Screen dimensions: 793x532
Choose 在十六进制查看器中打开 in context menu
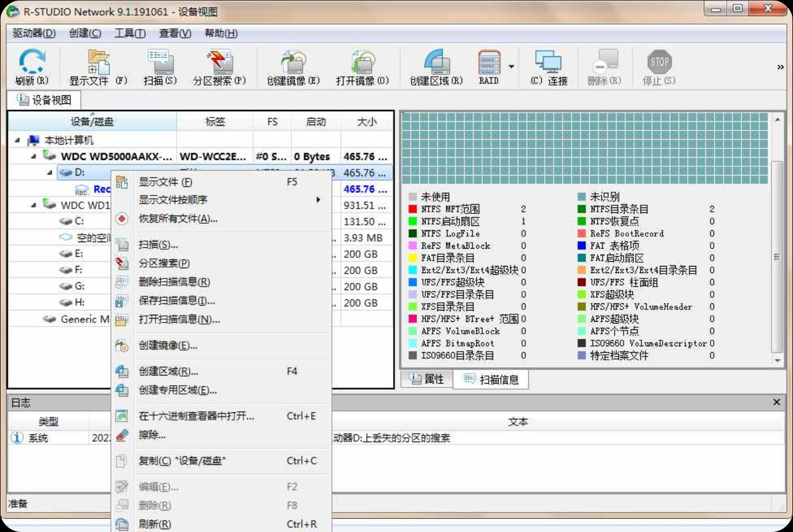tap(221, 416)
